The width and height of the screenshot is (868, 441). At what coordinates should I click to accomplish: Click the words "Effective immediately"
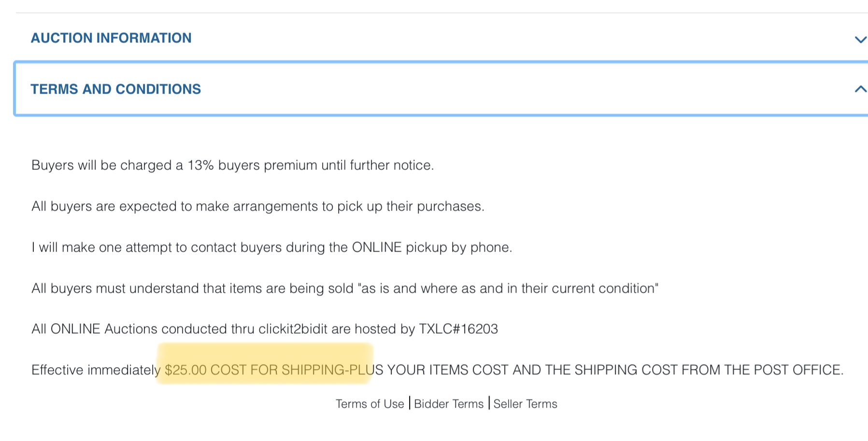tap(96, 370)
